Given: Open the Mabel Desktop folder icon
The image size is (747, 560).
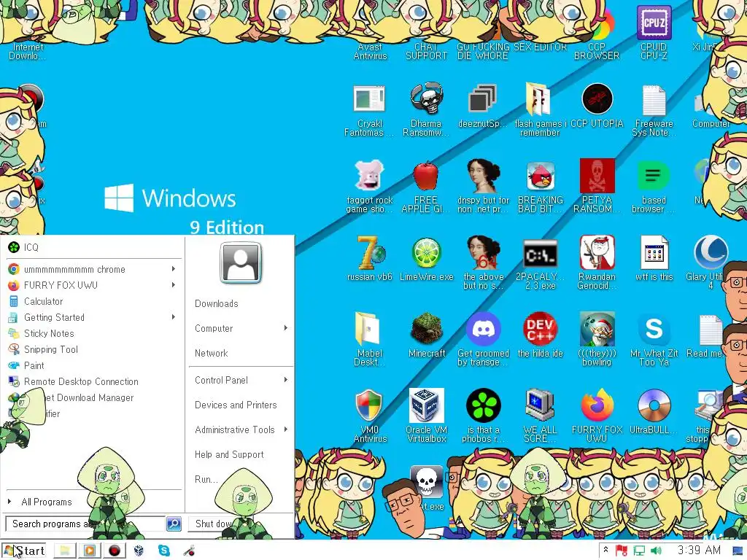Looking at the screenshot, I should [368, 329].
